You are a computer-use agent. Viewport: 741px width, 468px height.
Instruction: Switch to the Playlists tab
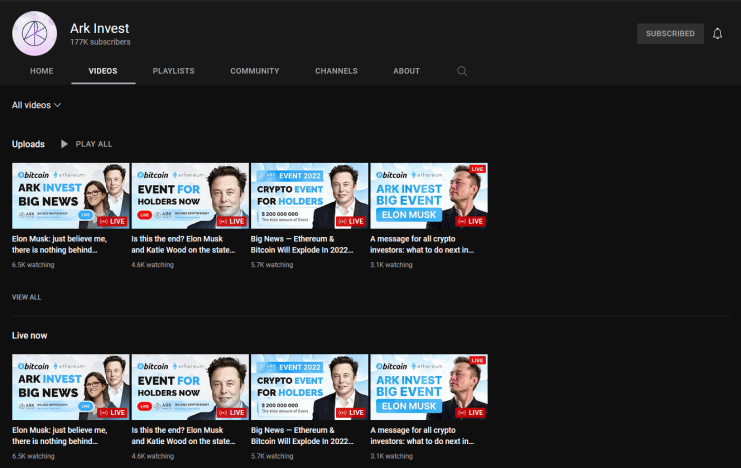pos(173,71)
